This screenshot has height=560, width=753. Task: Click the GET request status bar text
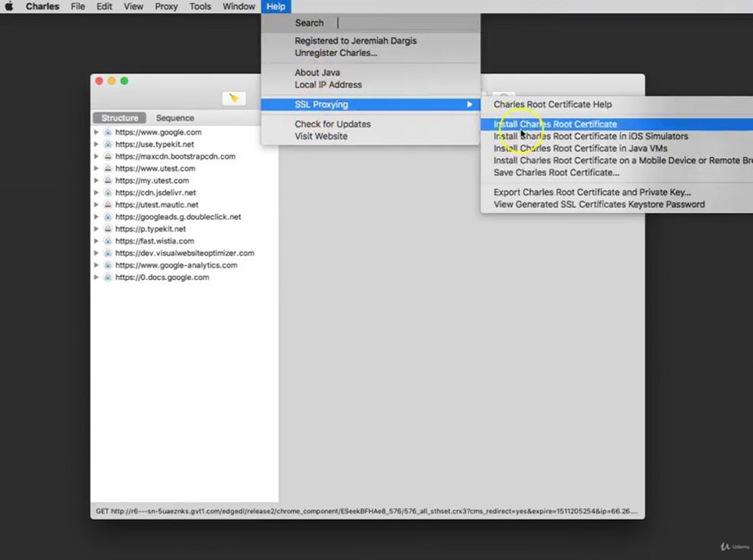367,511
